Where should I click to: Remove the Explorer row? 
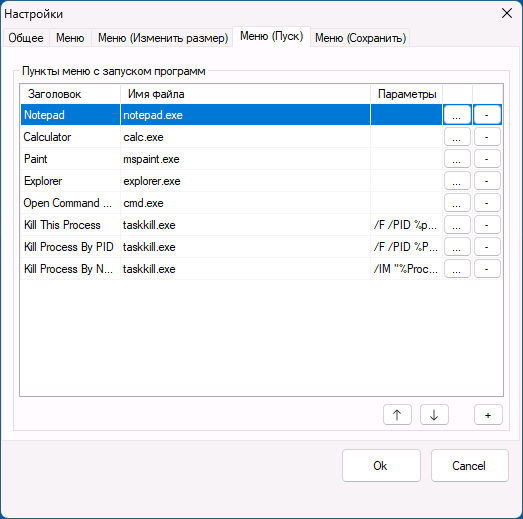click(487, 181)
